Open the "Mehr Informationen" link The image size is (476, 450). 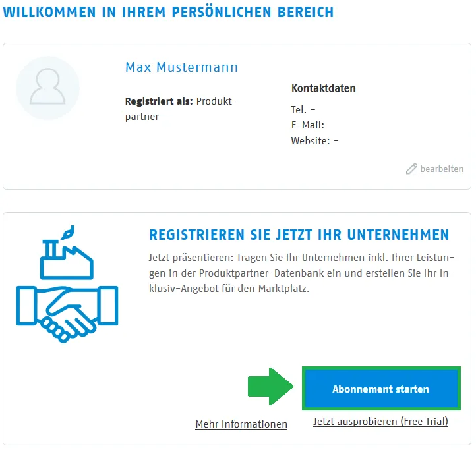[x=241, y=424]
